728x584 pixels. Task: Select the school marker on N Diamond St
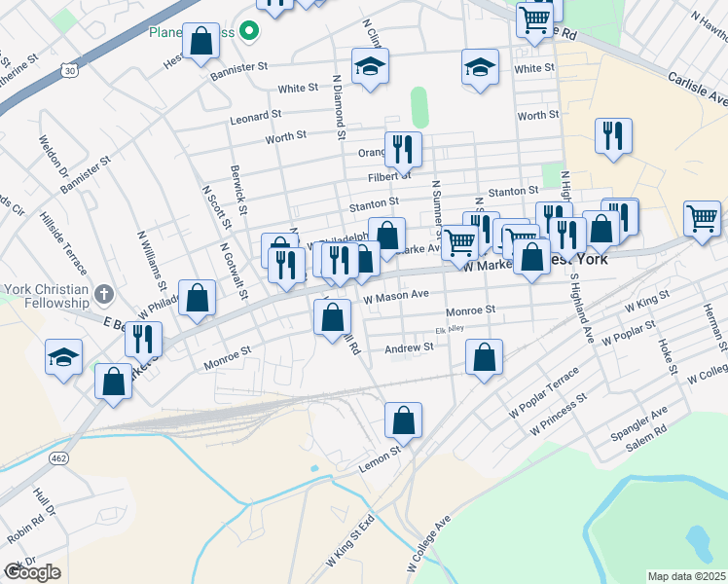pos(370,67)
